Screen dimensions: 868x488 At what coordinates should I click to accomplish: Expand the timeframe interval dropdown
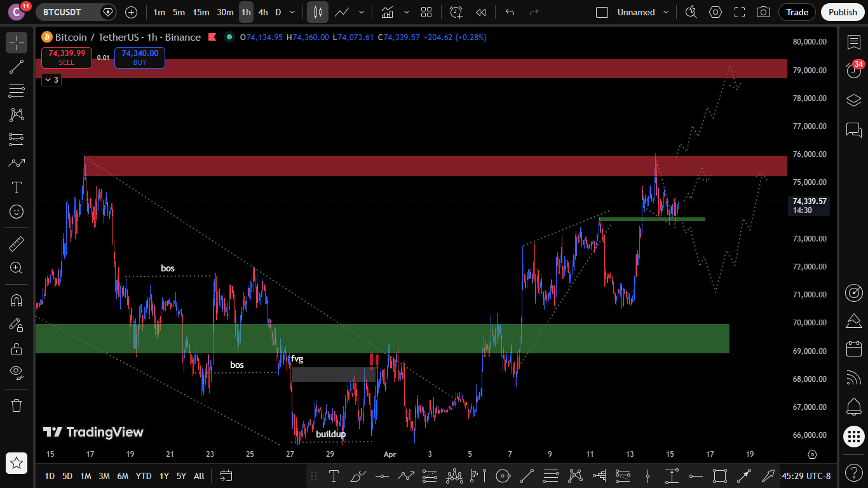click(292, 12)
